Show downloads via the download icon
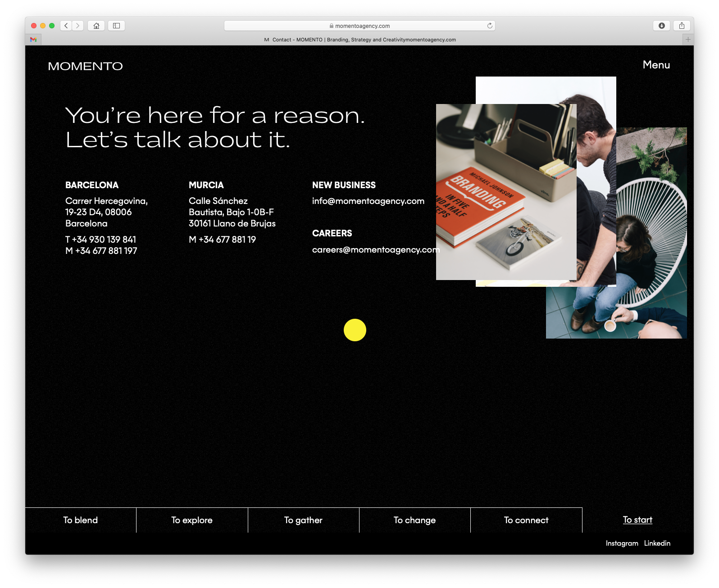The image size is (719, 588). coord(661,26)
